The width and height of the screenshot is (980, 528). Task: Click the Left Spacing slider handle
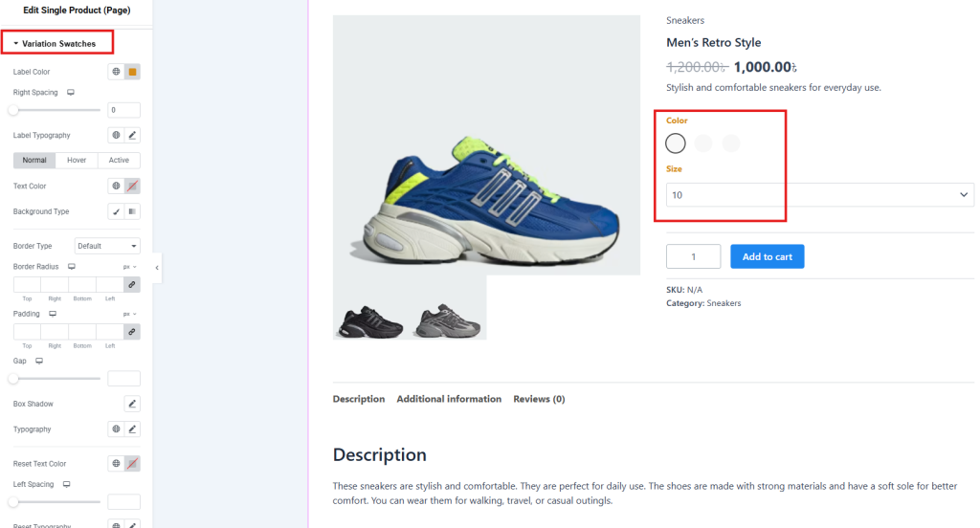pos(13,502)
